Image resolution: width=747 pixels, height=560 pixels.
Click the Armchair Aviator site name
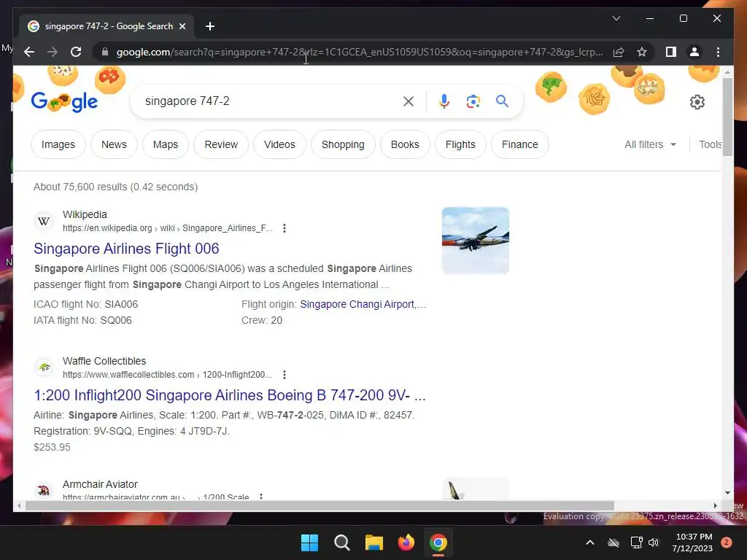tap(100, 484)
